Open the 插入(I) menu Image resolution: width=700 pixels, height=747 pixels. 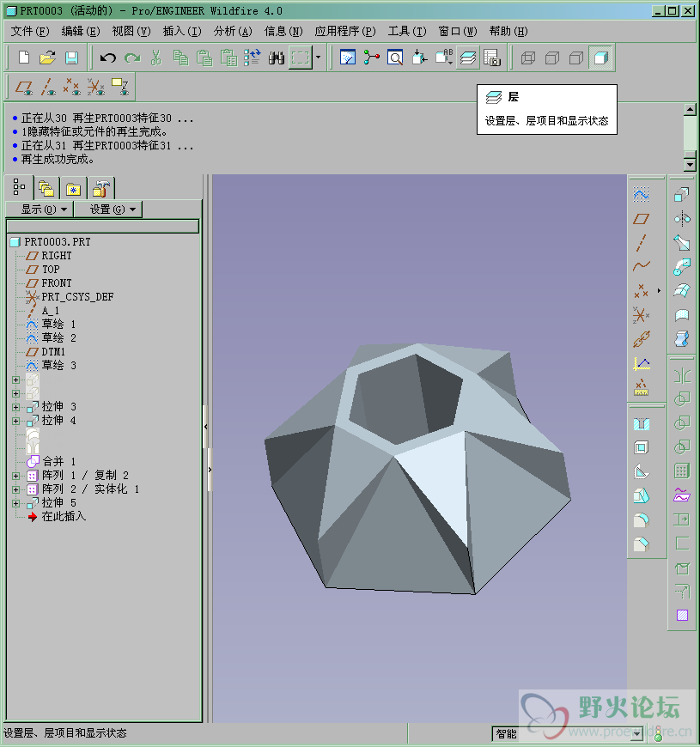(182, 32)
